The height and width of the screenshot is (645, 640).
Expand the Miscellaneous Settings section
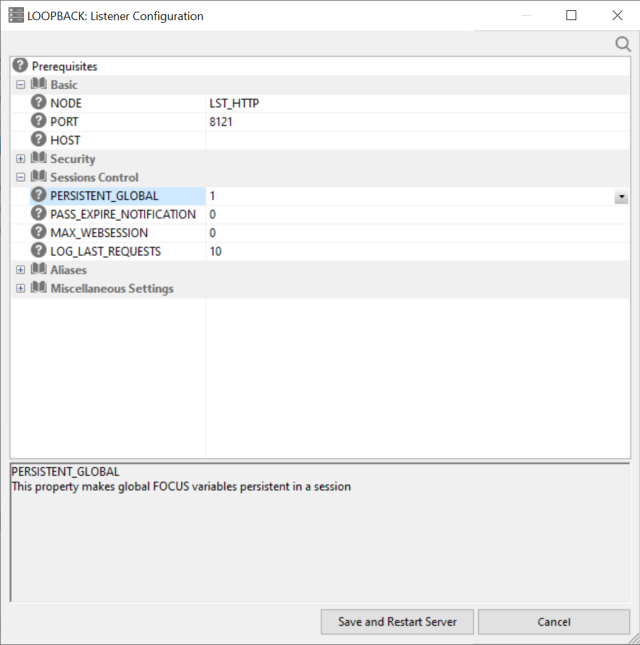21,289
